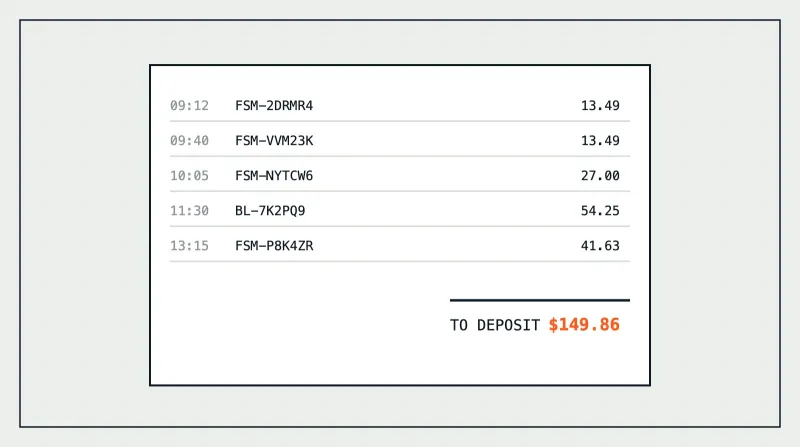Click the 09:40 timestamp
Image resolution: width=800 pixels, height=447 pixels.
coord(189,141)
